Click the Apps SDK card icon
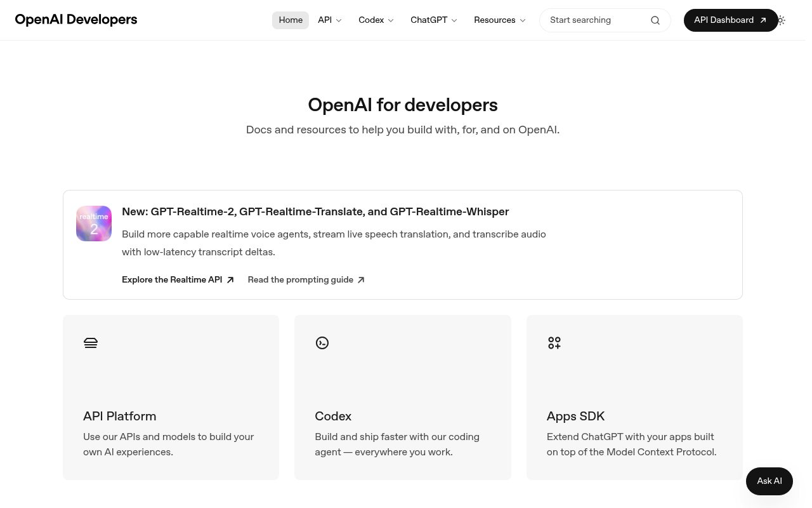The width and height of the screenshot is (812, 508). 554,343
